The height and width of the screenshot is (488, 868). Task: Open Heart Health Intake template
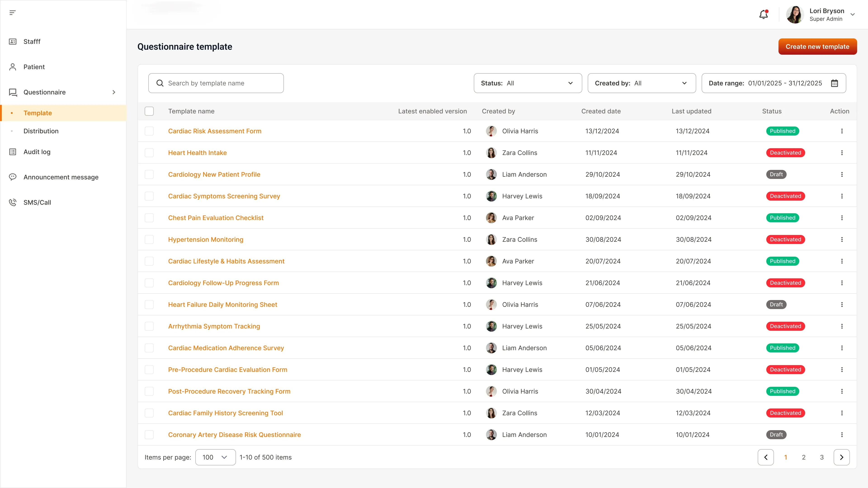(198, 153)
